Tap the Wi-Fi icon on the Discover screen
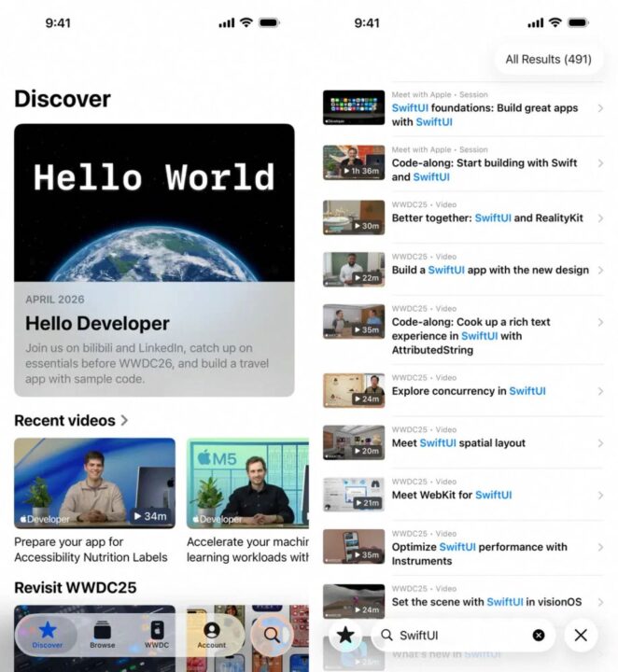This screenshot has width=618, height=672. [246, 22]
